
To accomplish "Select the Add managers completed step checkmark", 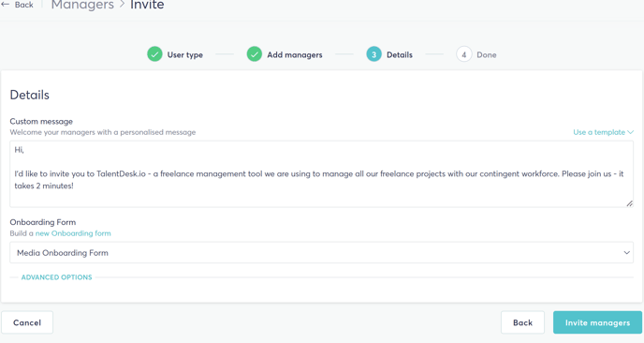I will coord(255,54).
